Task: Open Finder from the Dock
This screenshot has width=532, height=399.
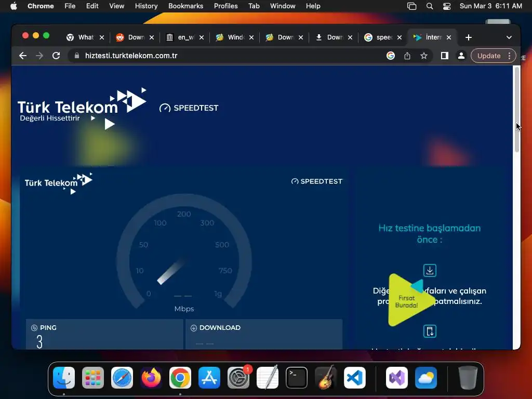Action: click(x=64, y=378)
